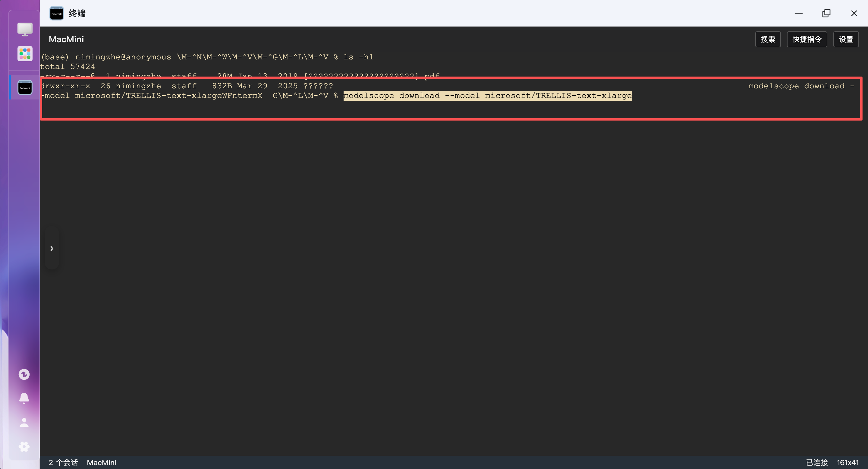Open notifications bell icon
868x469 pixels.
pyautogui.click(x=24, y=398)
